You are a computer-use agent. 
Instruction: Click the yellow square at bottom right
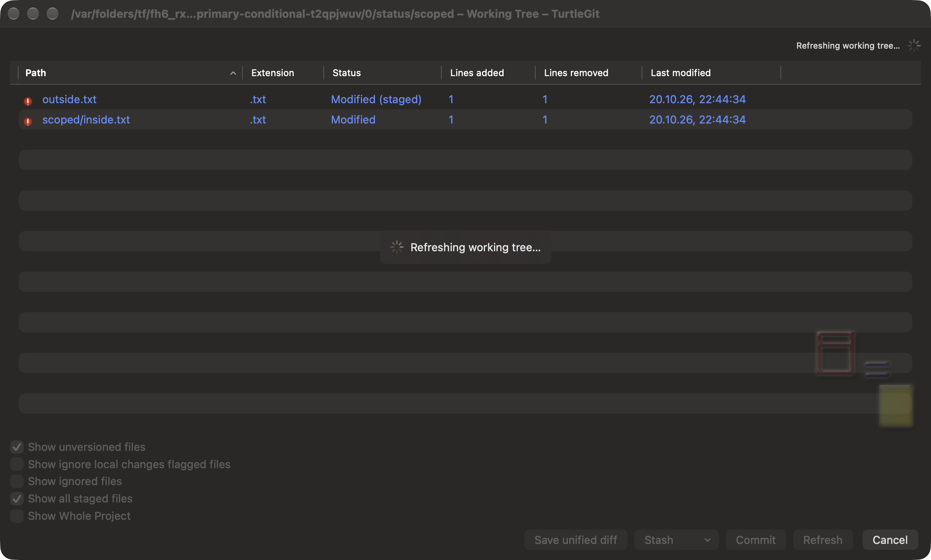click(895, 406)
